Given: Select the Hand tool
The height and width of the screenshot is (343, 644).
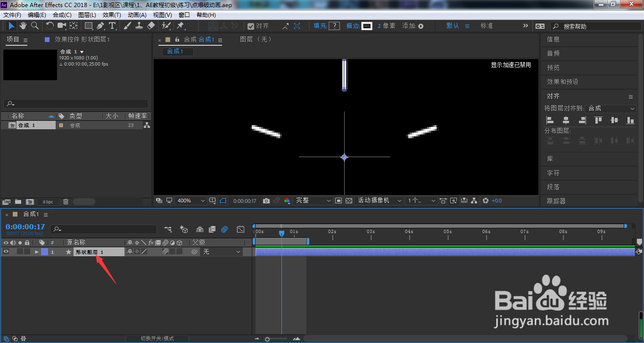Looking at the screenshot, I should click(x=23, y=25).
